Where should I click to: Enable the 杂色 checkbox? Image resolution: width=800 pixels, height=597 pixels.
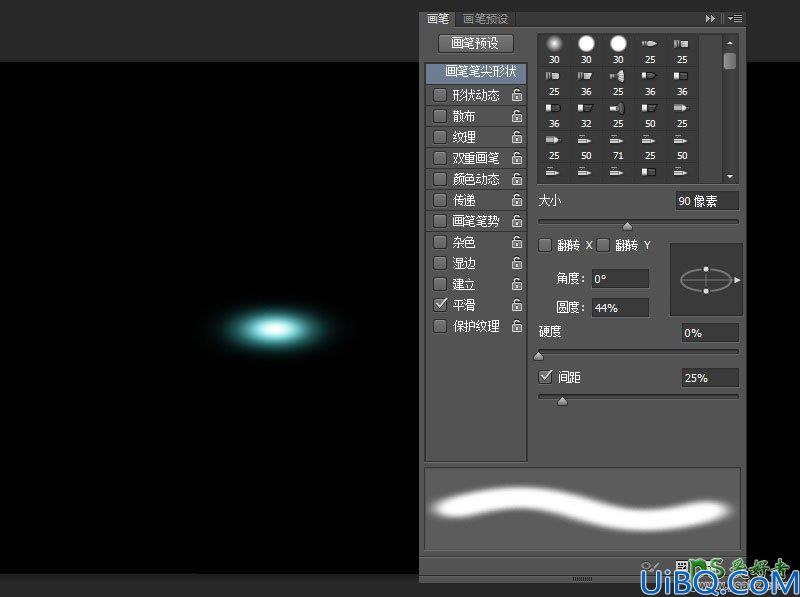coord(440,242)
